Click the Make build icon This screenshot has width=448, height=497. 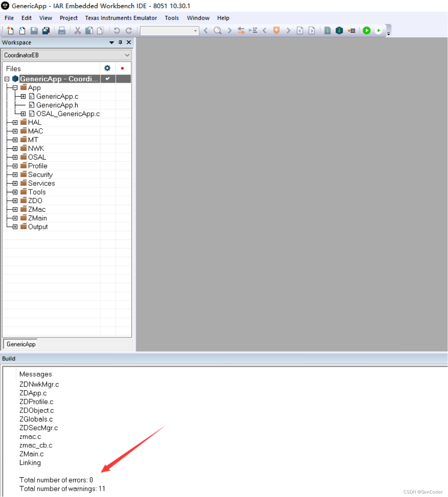[x=339, y=31]
